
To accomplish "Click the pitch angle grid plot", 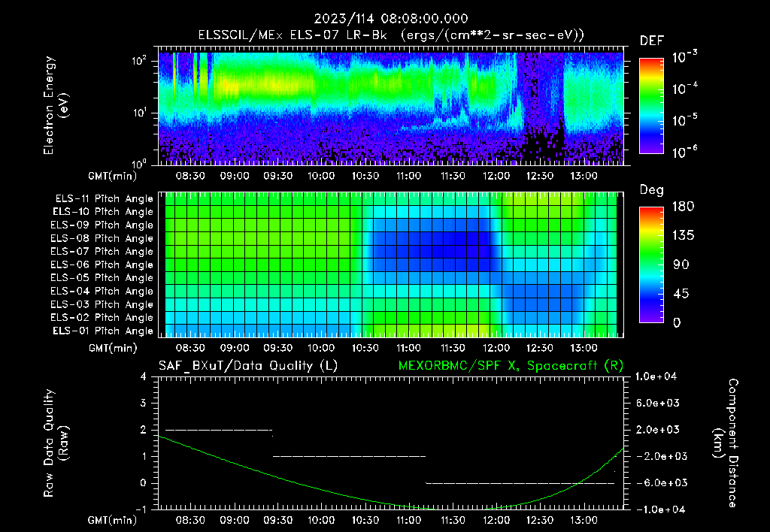I will (x=391, y=264).
